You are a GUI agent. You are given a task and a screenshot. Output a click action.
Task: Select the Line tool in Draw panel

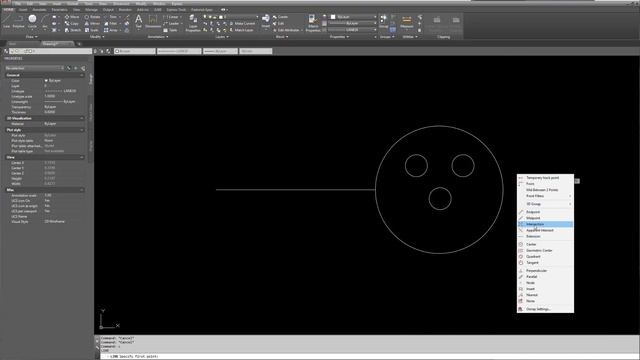coord(7,21)
